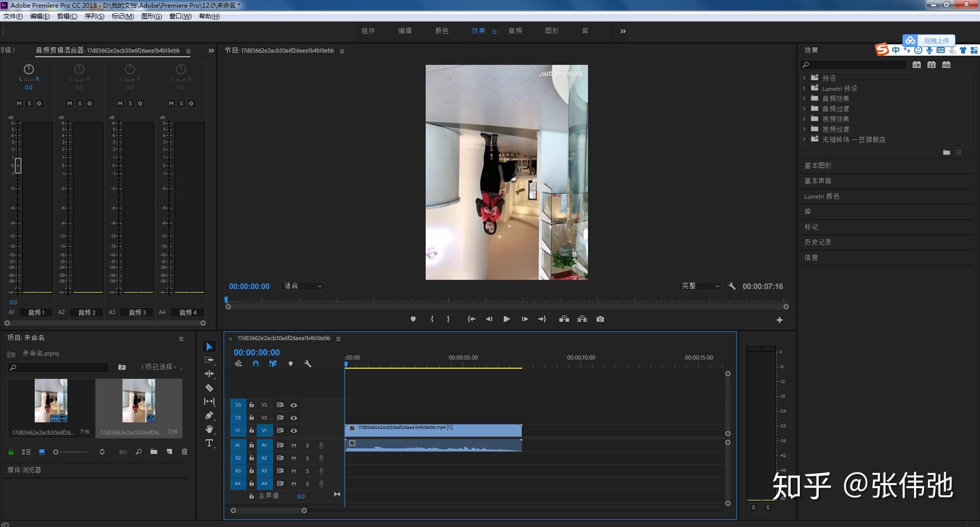
Task: Select the Ripple Edit tool
Action: [x=209, y=374]
